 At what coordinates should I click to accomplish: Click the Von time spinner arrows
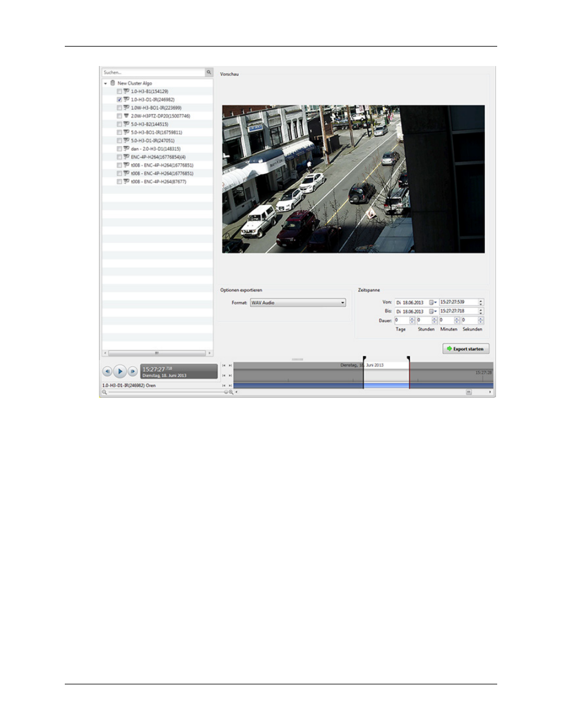[x=481, y=302]
